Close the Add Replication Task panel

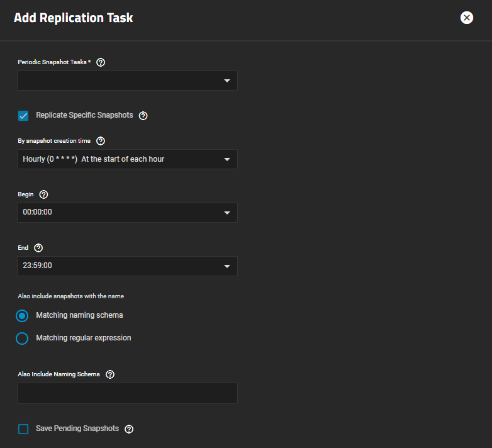click(x=466, y=18)
